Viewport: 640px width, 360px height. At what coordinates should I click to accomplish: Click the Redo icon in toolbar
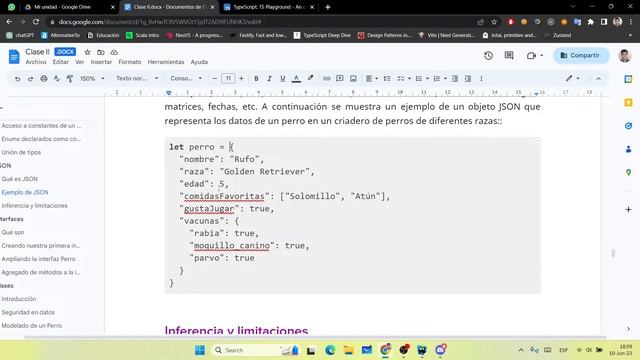[x=30, y=78]
